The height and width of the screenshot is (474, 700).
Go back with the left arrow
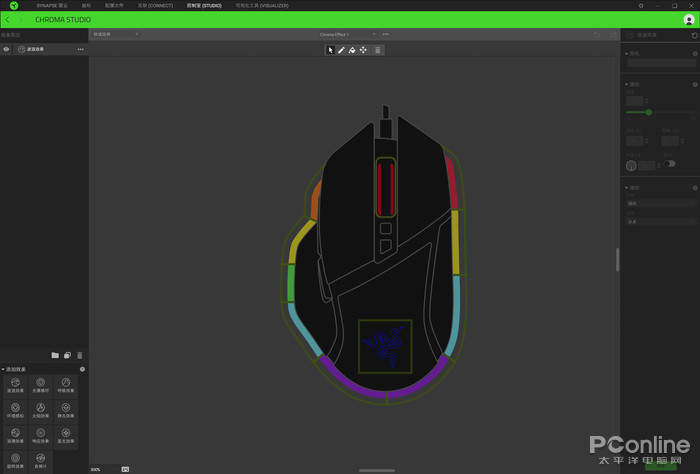coord(8,20)
